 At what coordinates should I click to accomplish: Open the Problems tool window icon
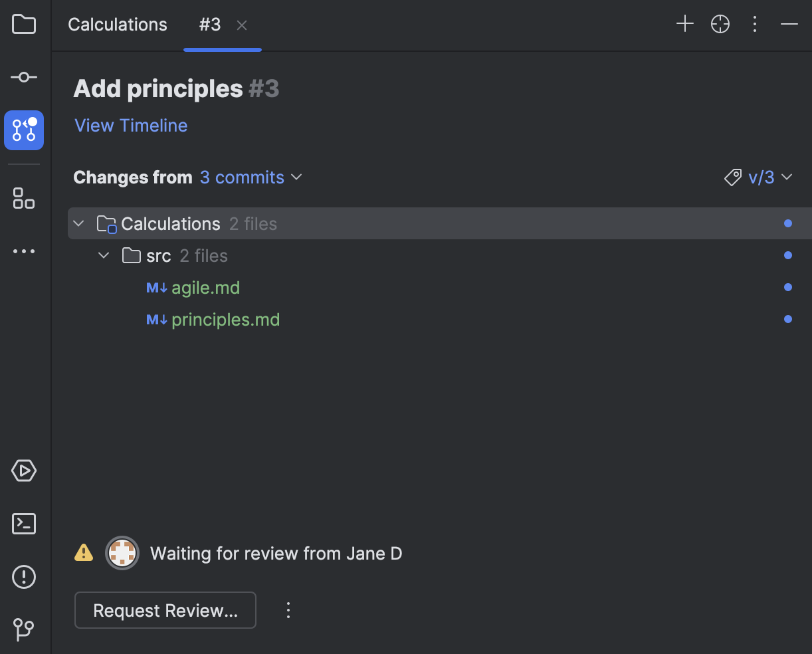click(x=24, y=577)
